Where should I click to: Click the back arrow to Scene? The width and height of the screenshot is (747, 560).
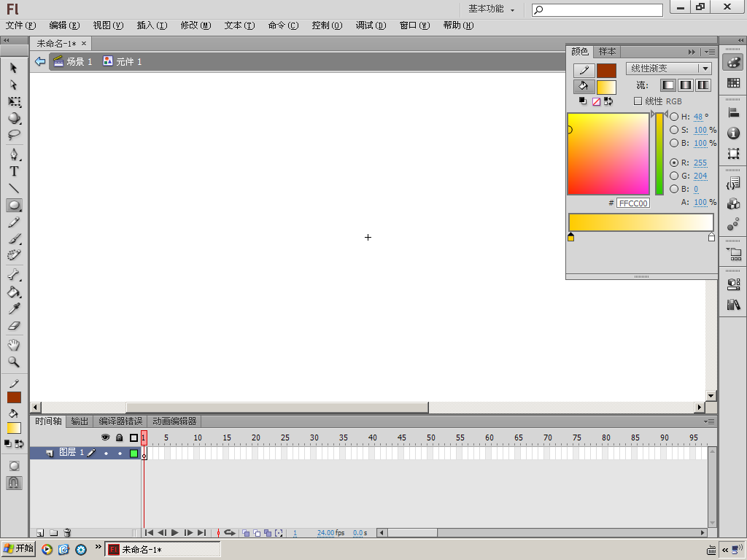tap(40, 61)
